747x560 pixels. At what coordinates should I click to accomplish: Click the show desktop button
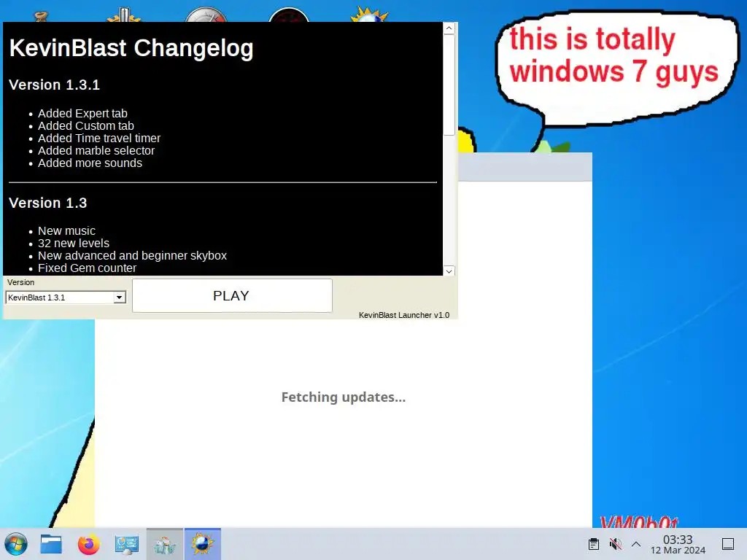coord(728,544)
